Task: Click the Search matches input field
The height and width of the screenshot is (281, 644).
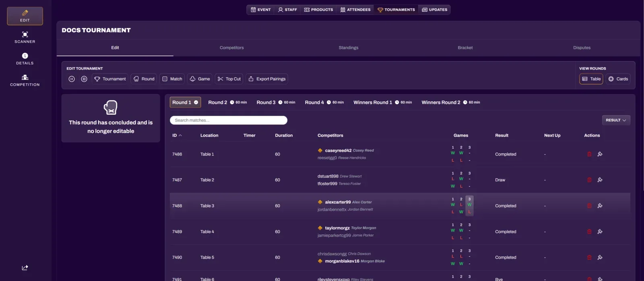Action: coord(228,120)
